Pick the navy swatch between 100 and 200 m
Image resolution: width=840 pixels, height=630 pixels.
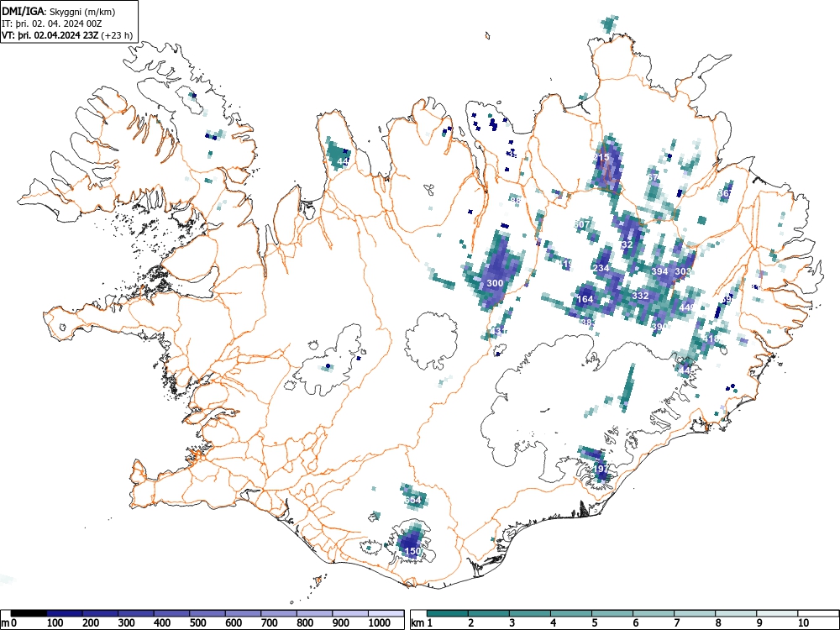pyautogui.click(x=65, y=613)
